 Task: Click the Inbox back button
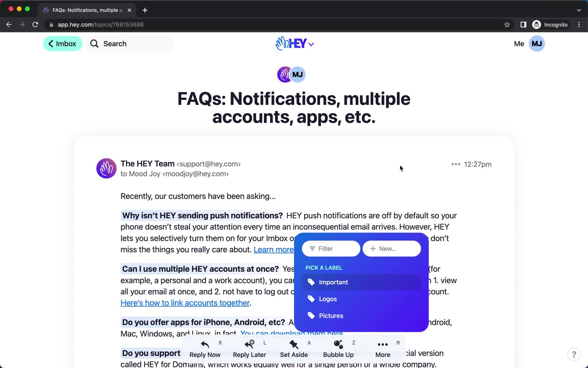point(62,44)
